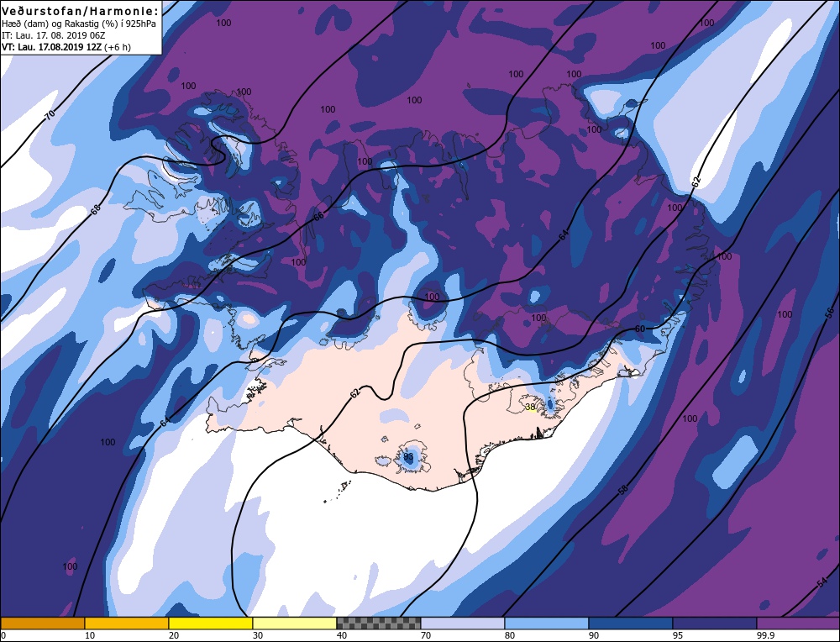The image size is (840, 642).
Task: Click the medium blue 90–95 legend swatch
Action: pyautogui.click(x=631, y=624)
